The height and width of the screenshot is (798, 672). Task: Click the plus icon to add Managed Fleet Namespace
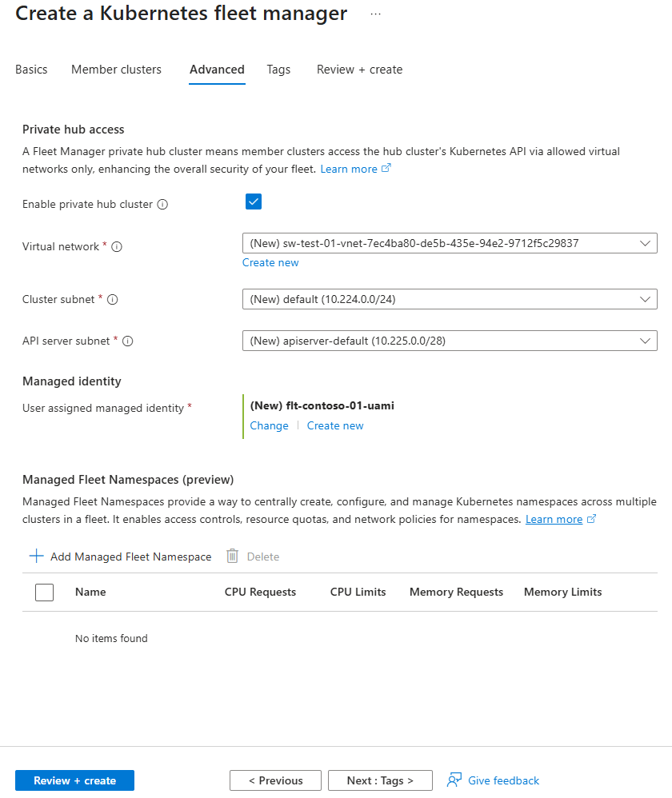(x=36, y=557)
